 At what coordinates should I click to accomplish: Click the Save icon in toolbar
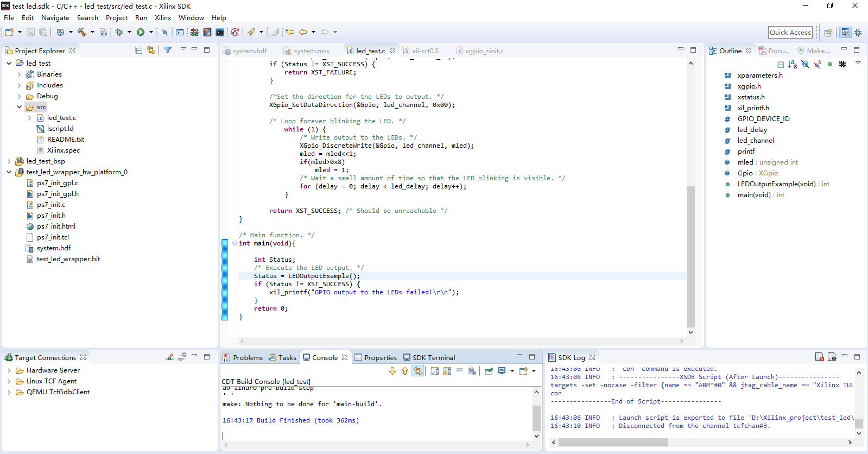pos(30,32)
